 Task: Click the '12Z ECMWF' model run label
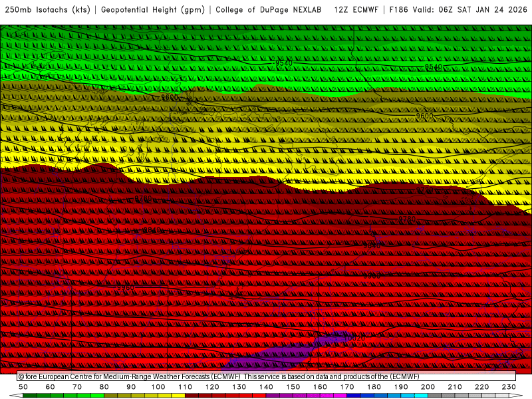tap(356, 10)
